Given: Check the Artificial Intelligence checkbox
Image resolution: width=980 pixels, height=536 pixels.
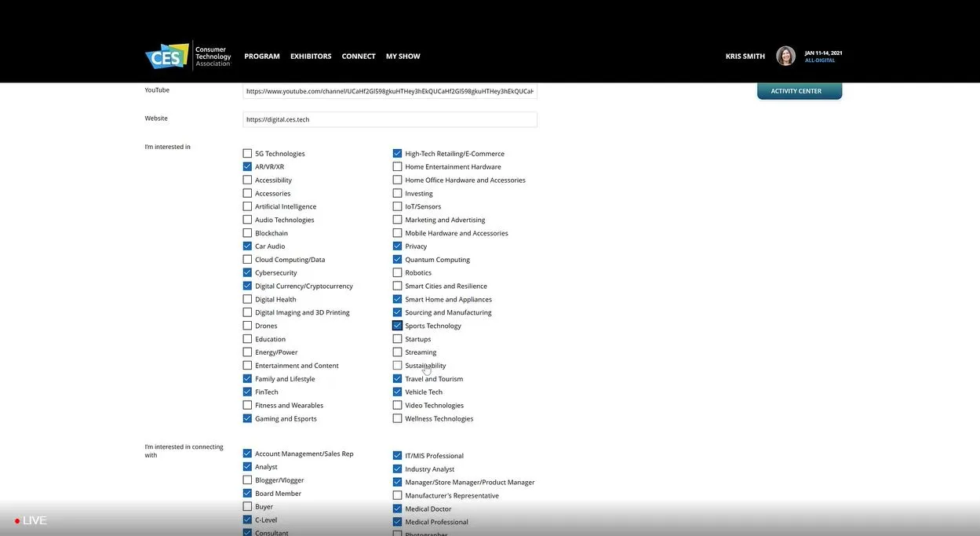Looking at the screenshot, I should (x=247, y=206).
